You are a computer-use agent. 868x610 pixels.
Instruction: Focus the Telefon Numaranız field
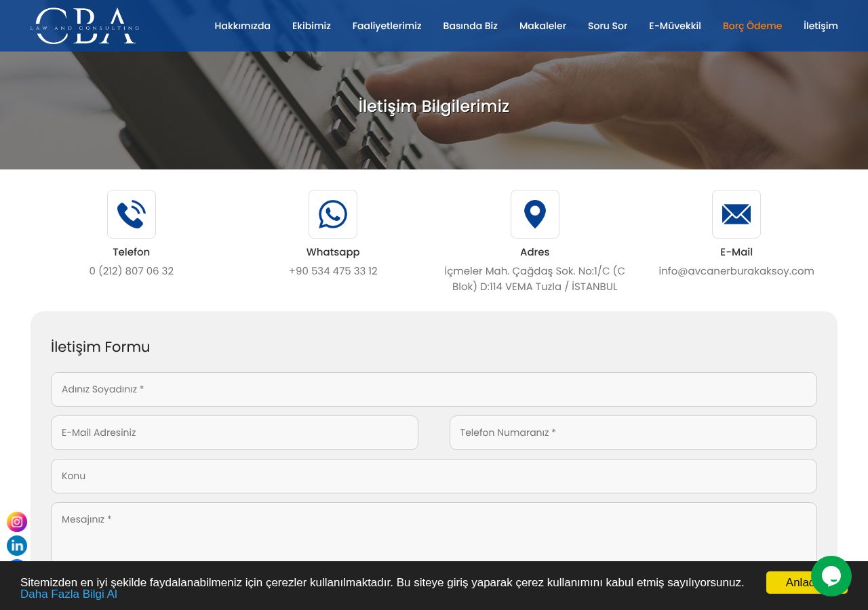click(633, 432)
